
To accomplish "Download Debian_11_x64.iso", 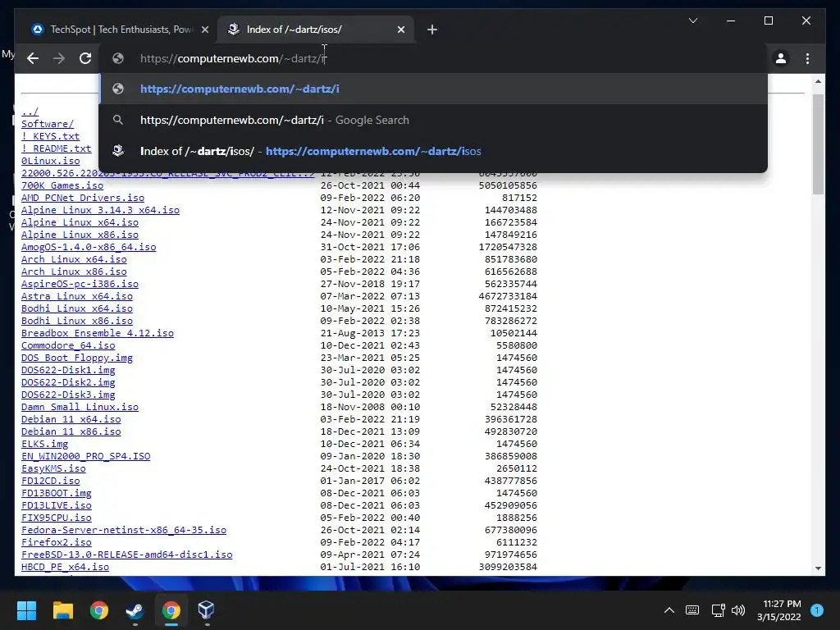I will pos(71,419).
